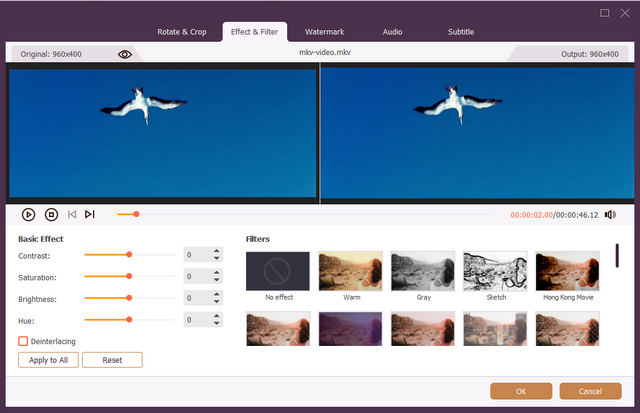Viewport: 640px width, 413px height.
Task: Increase the Contrast value stepper
Action: click(217, 252)
